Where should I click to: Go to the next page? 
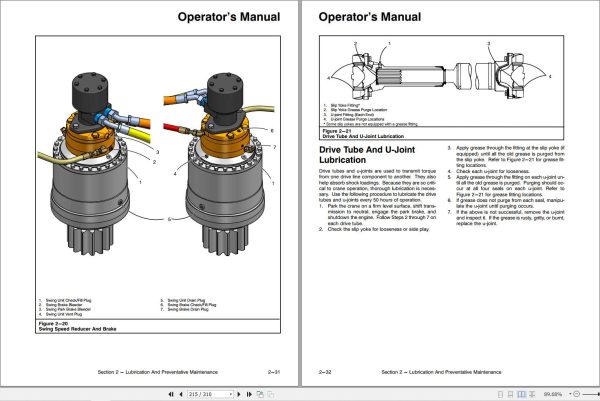pos(239,394)
